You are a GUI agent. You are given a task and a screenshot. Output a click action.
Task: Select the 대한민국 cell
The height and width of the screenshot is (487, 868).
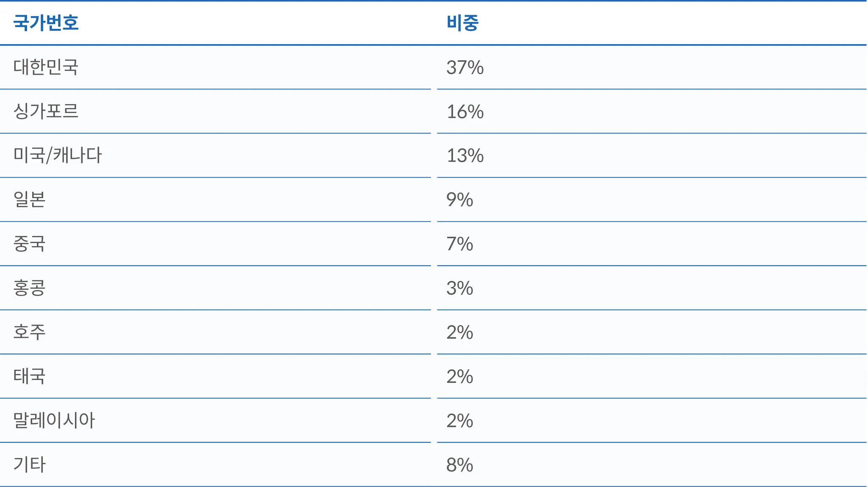pyautogui.click(x=46, y=67)
